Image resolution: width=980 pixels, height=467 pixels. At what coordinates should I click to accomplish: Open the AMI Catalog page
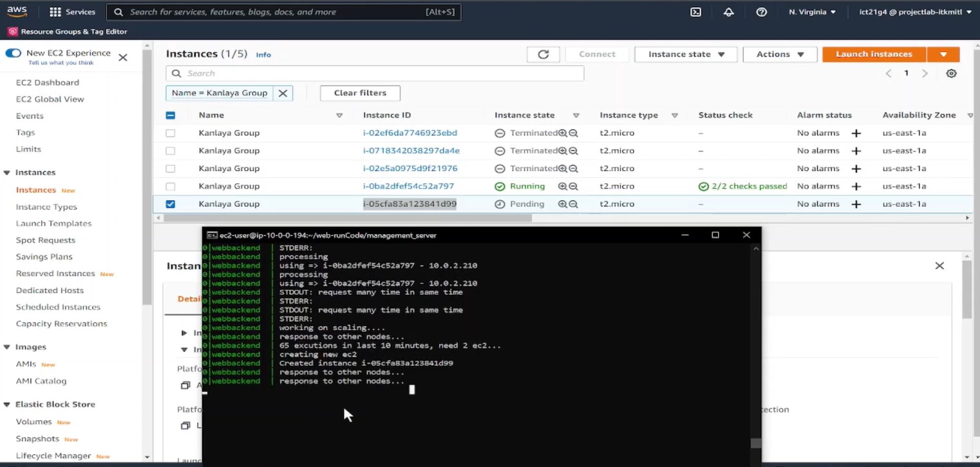(x=41, y=381)
